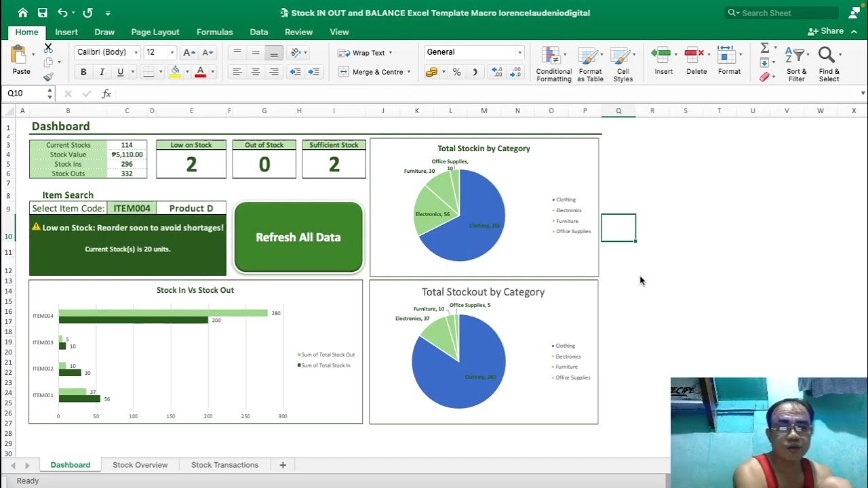Open the font name dropdown Calibri (Body)
Image resolution: width=868 pixels, height=488 pixels.
click(136, 52)
